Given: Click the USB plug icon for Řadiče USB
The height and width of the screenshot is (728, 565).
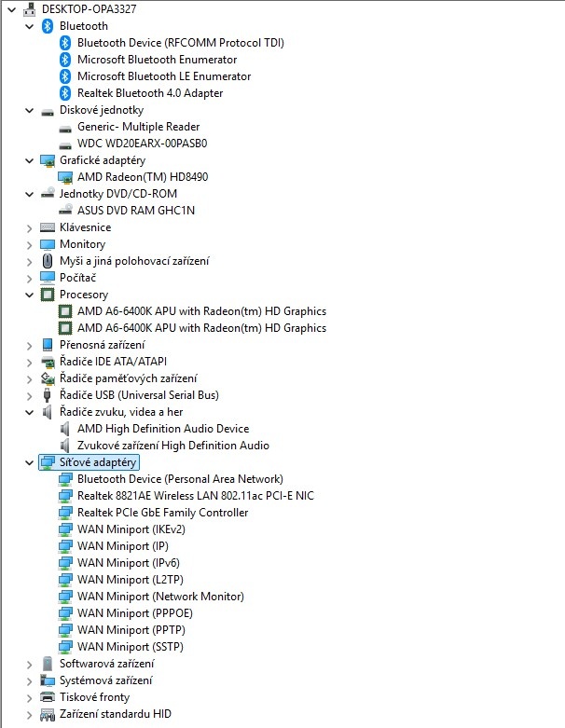Looking at the screenshot, I should 47,395.
